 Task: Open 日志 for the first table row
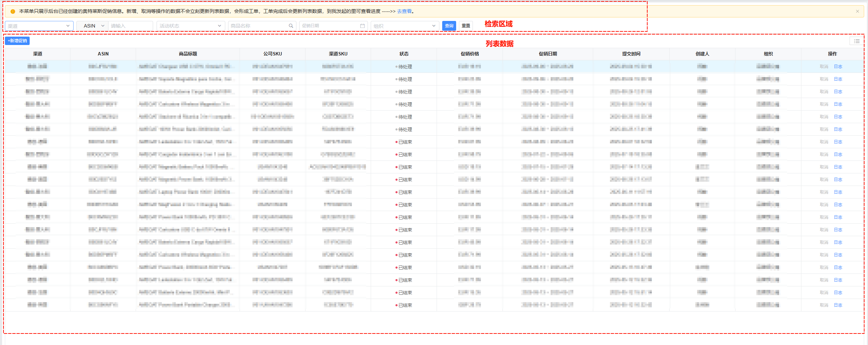pos(838,67)
